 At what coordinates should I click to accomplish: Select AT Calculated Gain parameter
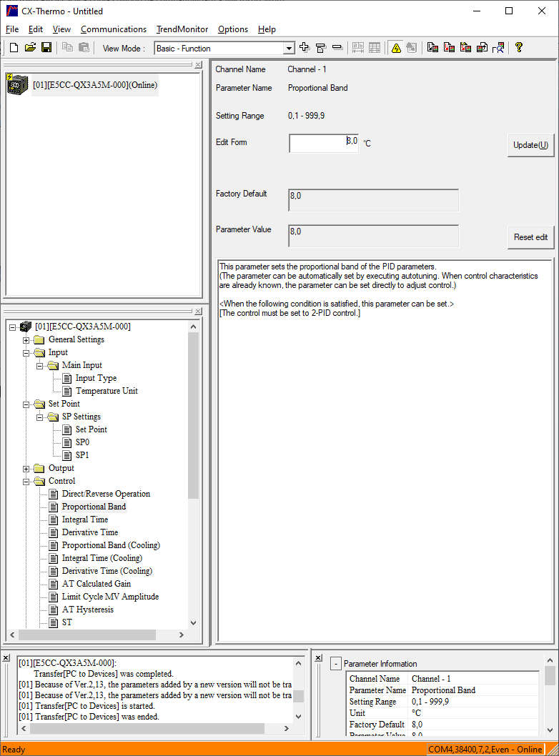[x=97, y=584]
